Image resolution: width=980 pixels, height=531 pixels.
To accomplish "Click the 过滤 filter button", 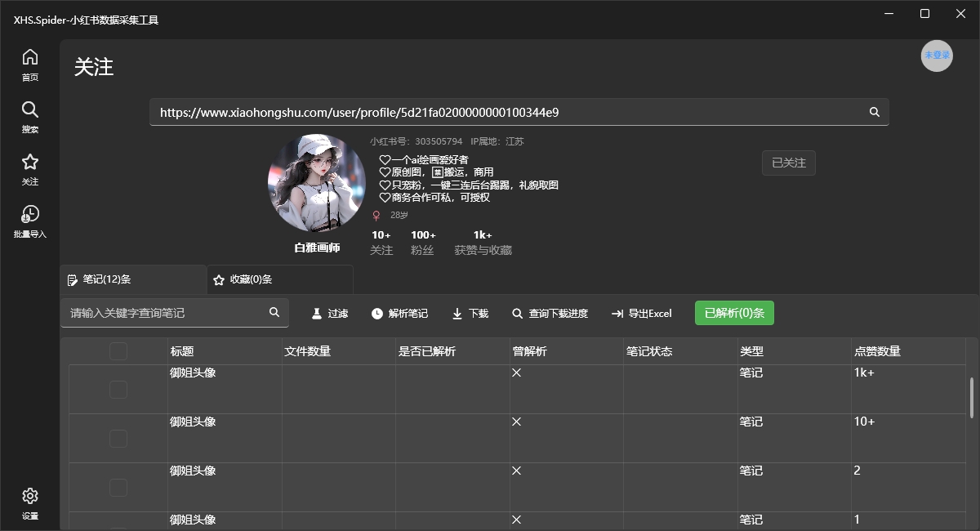I will click(330, 313).
